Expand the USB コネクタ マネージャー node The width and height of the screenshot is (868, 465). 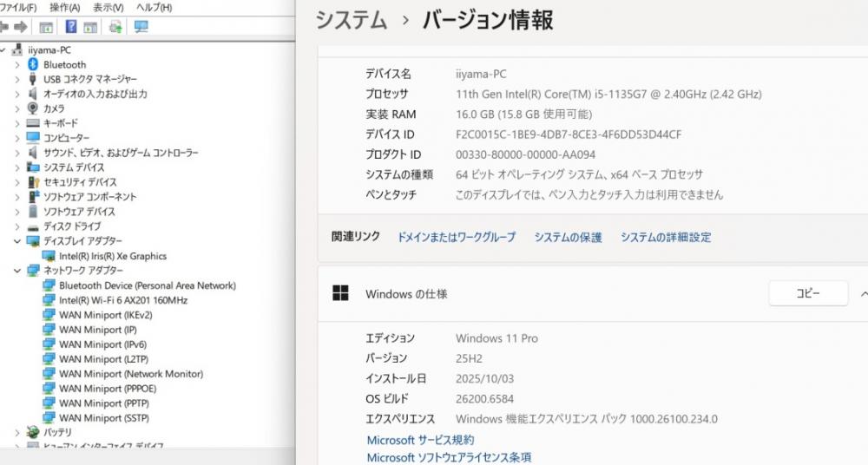tap(16, 79)
